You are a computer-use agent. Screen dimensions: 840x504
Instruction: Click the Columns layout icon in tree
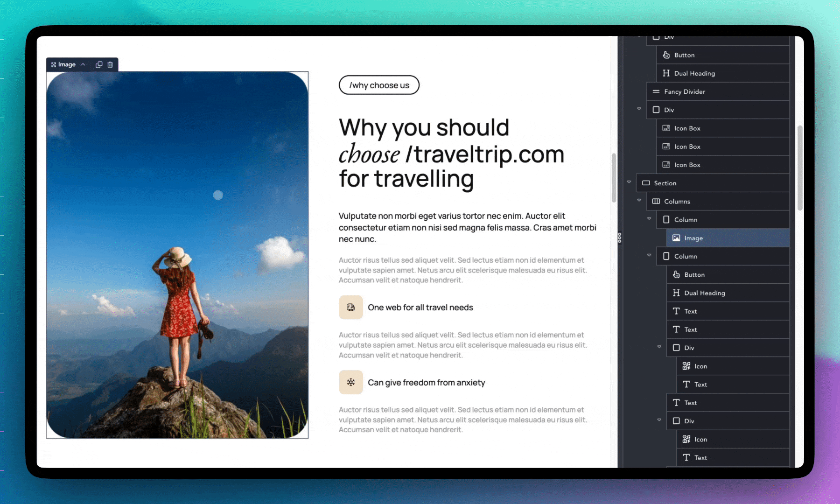pos(656,202)
